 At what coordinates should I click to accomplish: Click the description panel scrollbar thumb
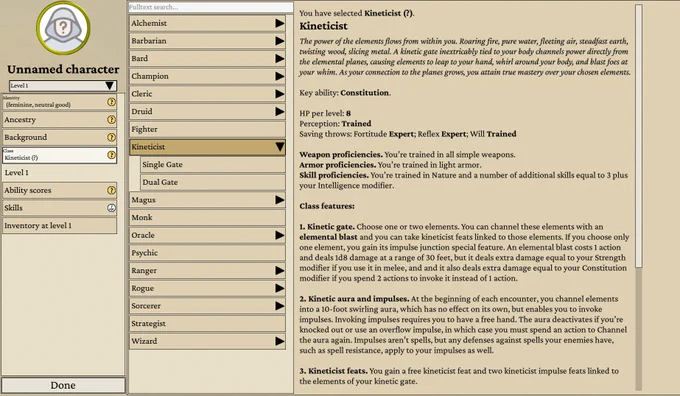(638, 136)
